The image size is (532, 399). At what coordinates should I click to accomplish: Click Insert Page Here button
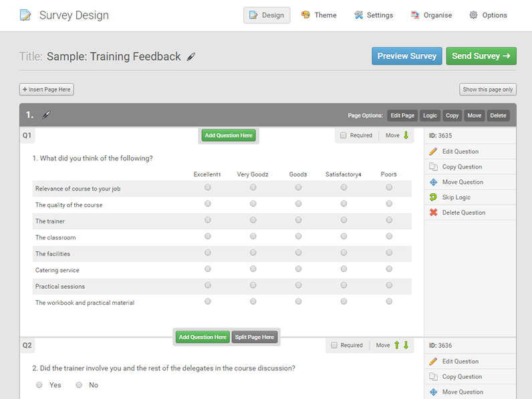[x=47, y=90]
